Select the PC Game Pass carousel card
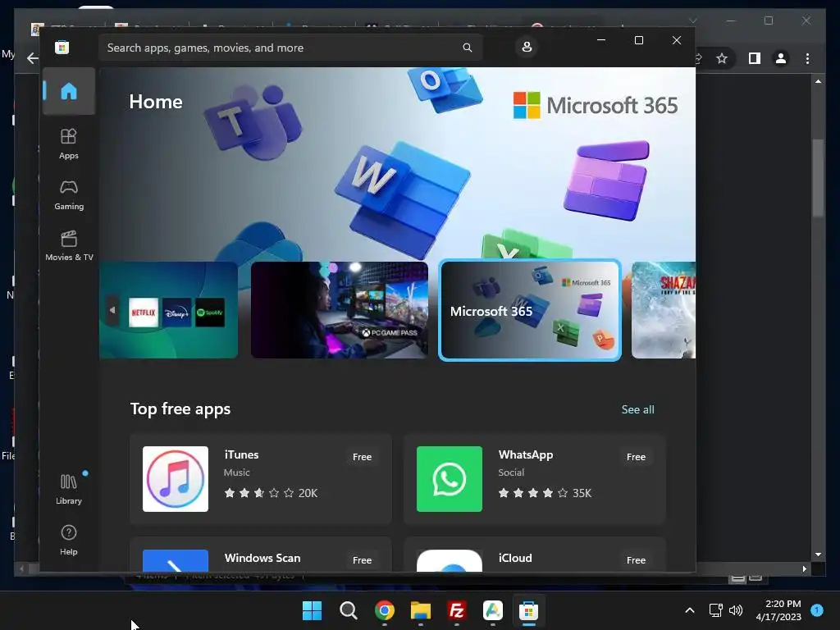 [x=339, y=309]
